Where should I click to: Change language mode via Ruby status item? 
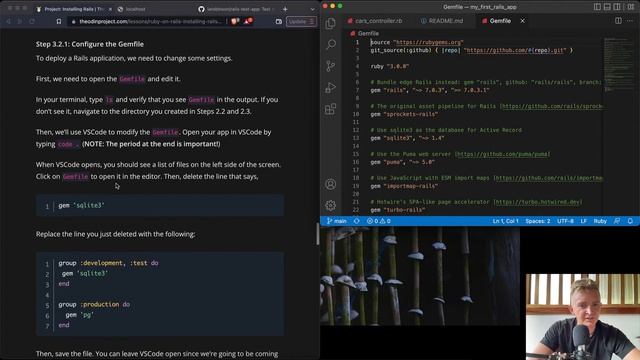click(x=600, y=221)
